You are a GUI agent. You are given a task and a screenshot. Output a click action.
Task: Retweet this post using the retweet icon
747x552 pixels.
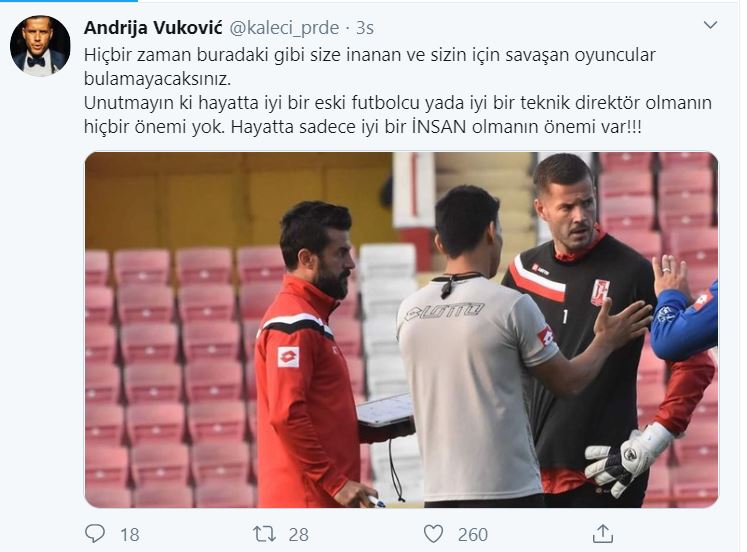(264, 534)
